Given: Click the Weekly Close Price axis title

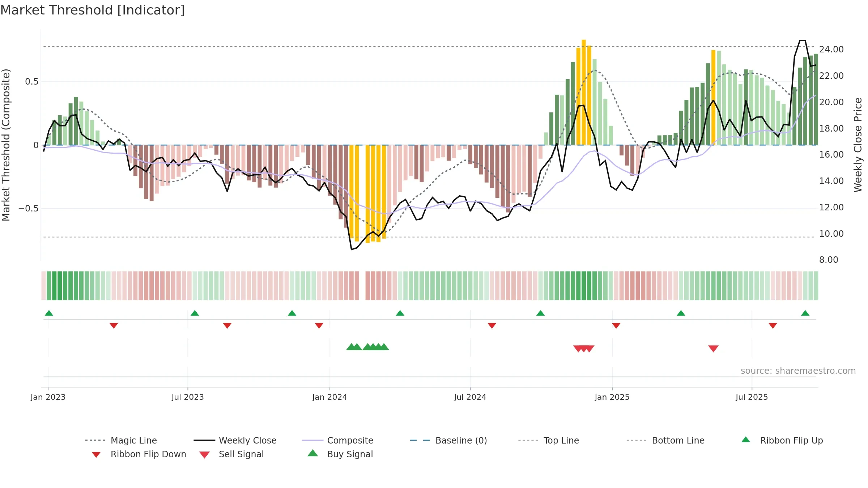Looking at the screenshot, I should coord(858,145).
